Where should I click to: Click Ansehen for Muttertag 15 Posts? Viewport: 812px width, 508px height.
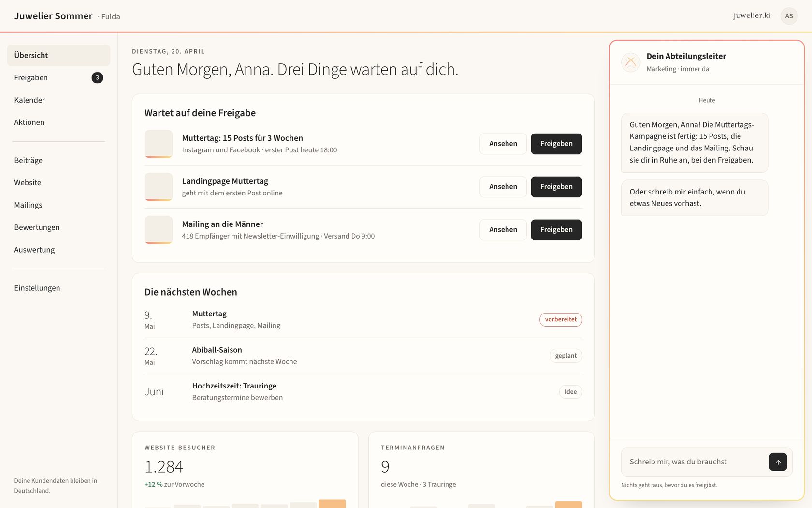(503, 144)
